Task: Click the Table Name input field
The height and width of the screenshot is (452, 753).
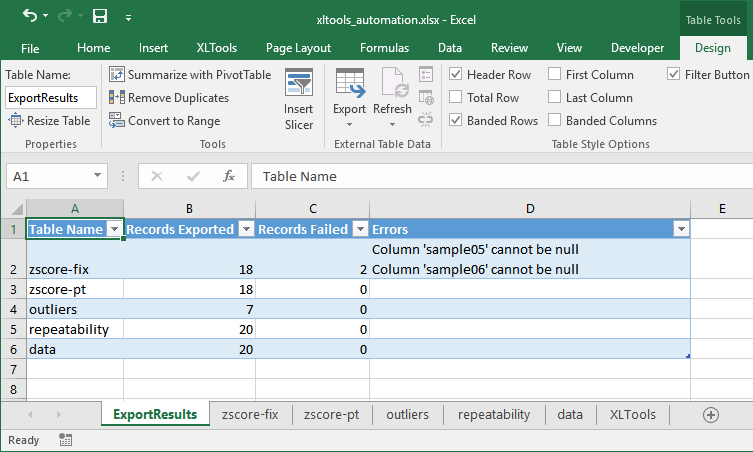Action: tap(50, 98)
